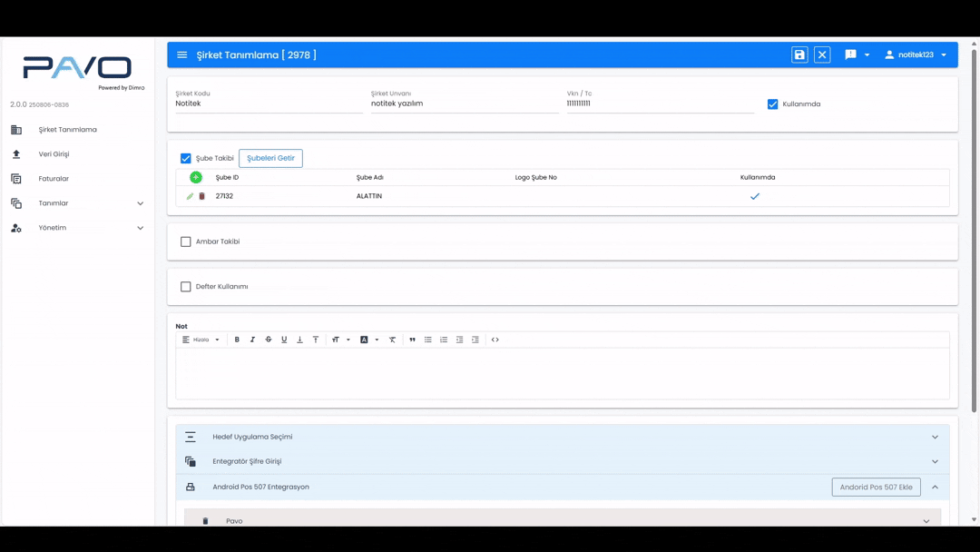Click the hamburger menu icon
The width and height of the screenshot is (980, 552).
pos(182,55)
